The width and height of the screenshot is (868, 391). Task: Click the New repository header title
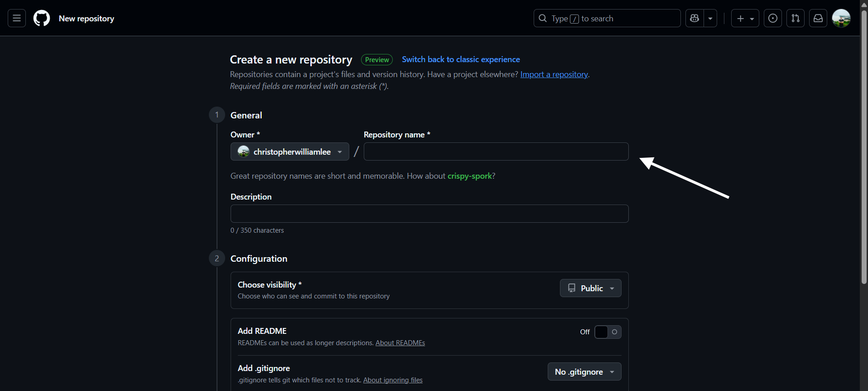(87, 19)
